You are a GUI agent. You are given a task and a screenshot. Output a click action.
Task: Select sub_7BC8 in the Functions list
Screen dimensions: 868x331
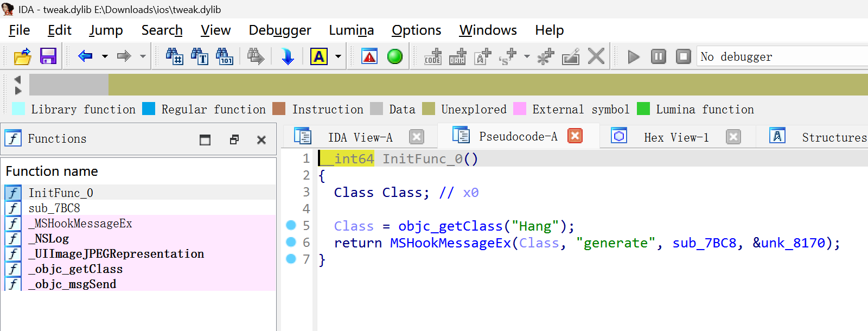[54, 208]
